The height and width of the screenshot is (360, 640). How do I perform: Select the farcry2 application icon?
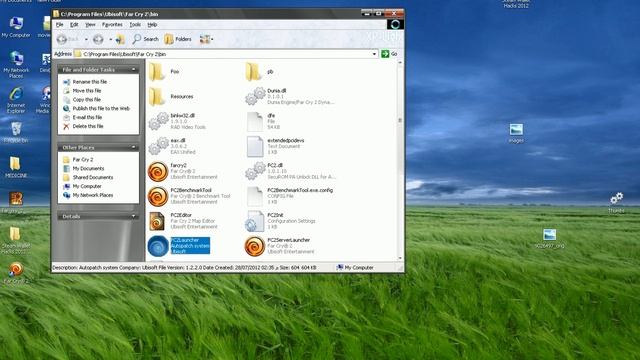pos(158,171)
